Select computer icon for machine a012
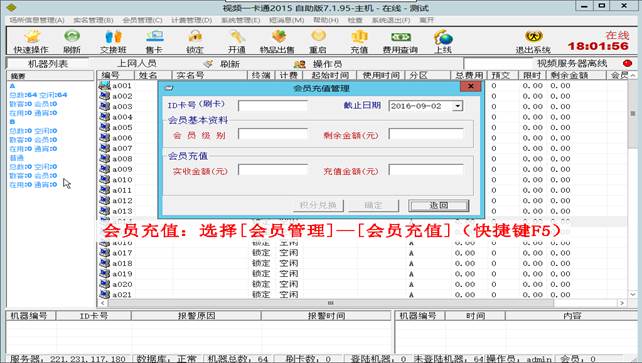The width and height of the screenshot is (642, 363). coord(104,200)
